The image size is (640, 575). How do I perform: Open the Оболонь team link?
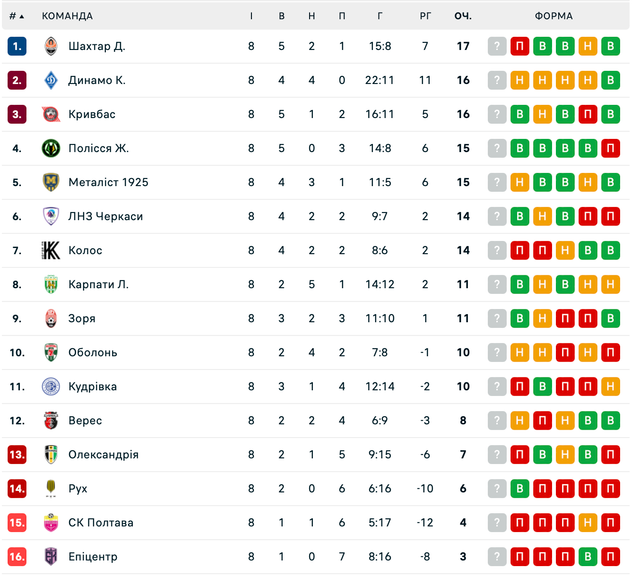coord(92,352)
